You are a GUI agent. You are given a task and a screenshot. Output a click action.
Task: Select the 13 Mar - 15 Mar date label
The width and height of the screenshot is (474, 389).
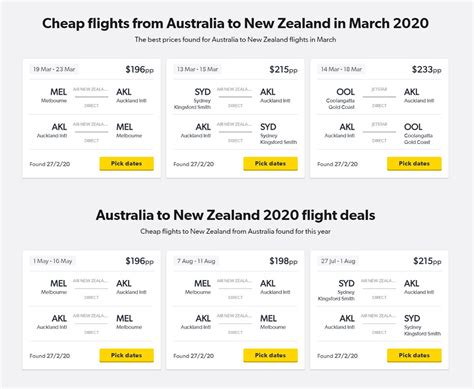pyautogui.click(x=198, y=69)
